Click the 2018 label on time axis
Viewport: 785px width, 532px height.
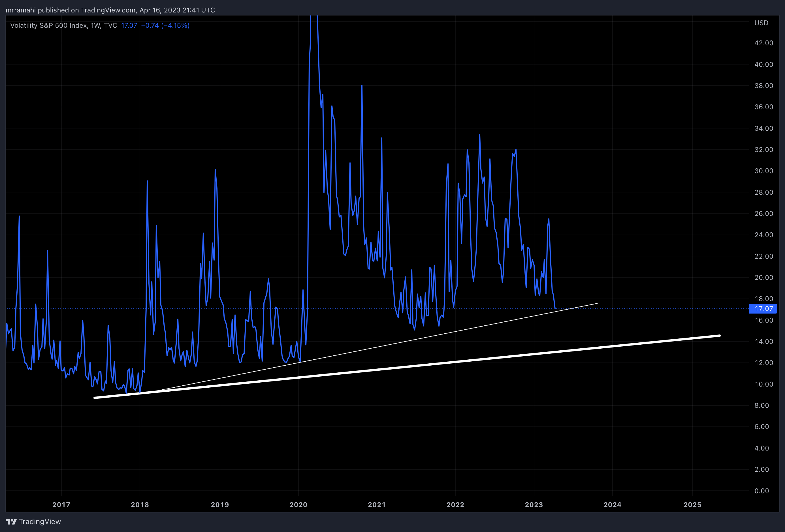(140, 505)
